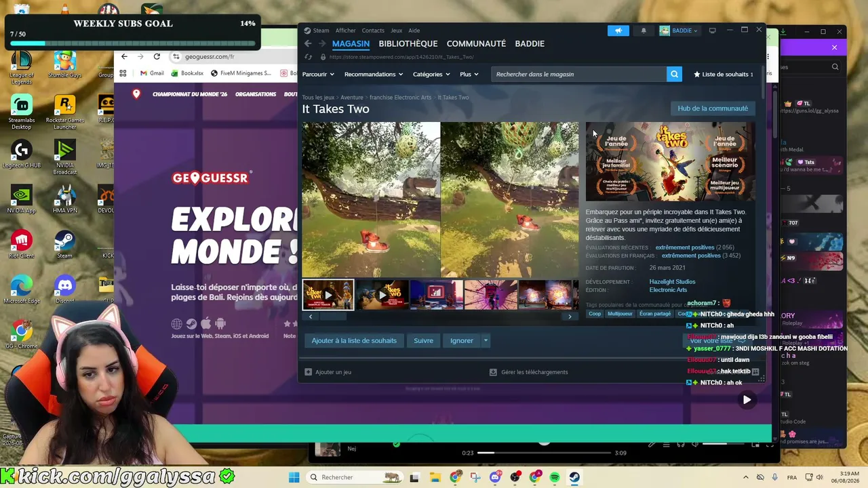Open franchise Electronic Arts breadcrumb
Image resolution: width=868 pixels, height=488 pixels.
pos(400,98)
